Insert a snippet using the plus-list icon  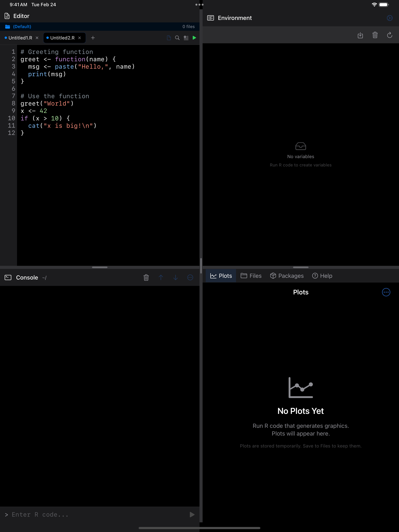[186, 38]
